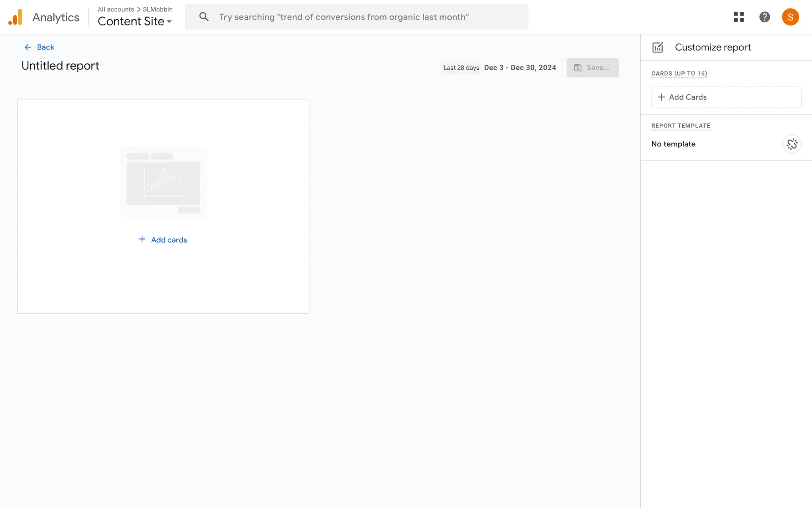Click the Add cards link in canvas
Image resolution: width=812 pixels, height=508 pixels.
coord(169,240)
